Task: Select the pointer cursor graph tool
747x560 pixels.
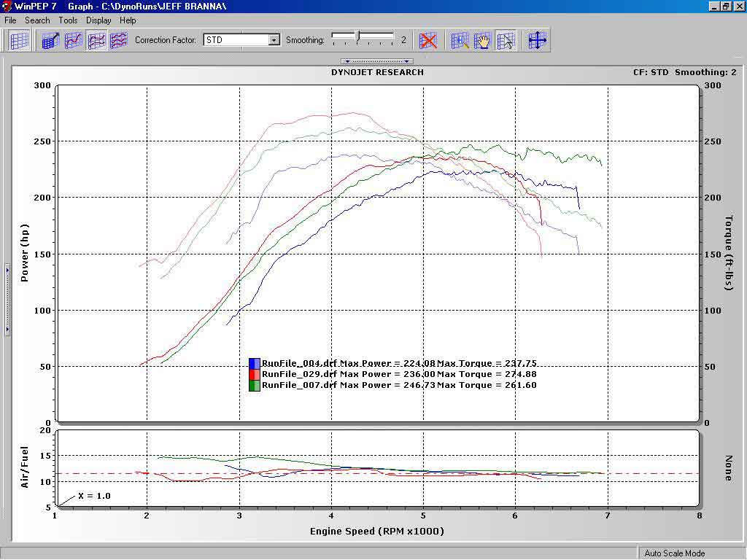Action: [506, 41]
